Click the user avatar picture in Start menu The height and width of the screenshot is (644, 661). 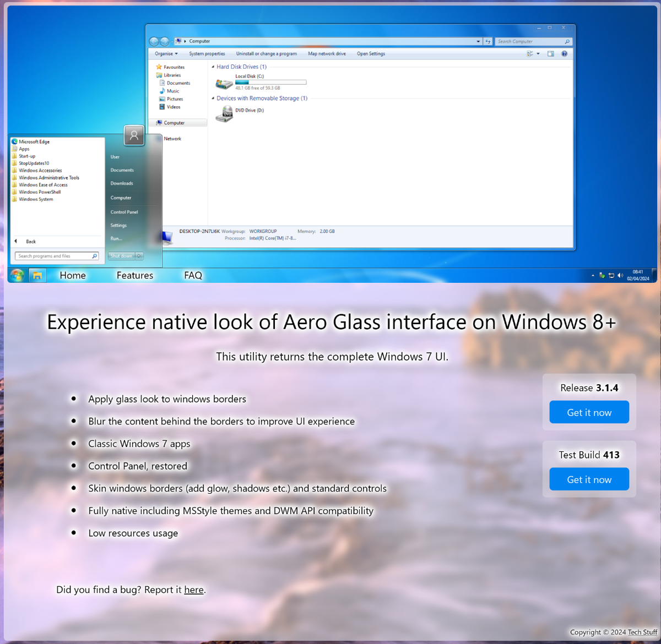pyautogui.click(x=134, y=135)
